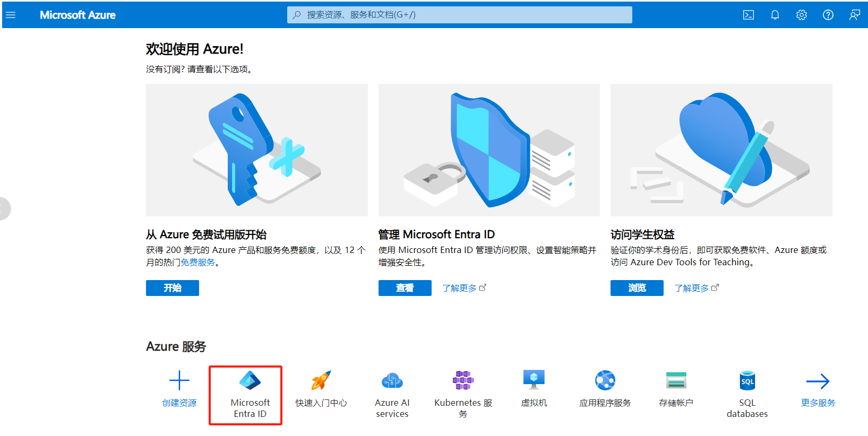
Task: Click the search magnifier icon
Action: pyautogui.click(x=297, y=15)
